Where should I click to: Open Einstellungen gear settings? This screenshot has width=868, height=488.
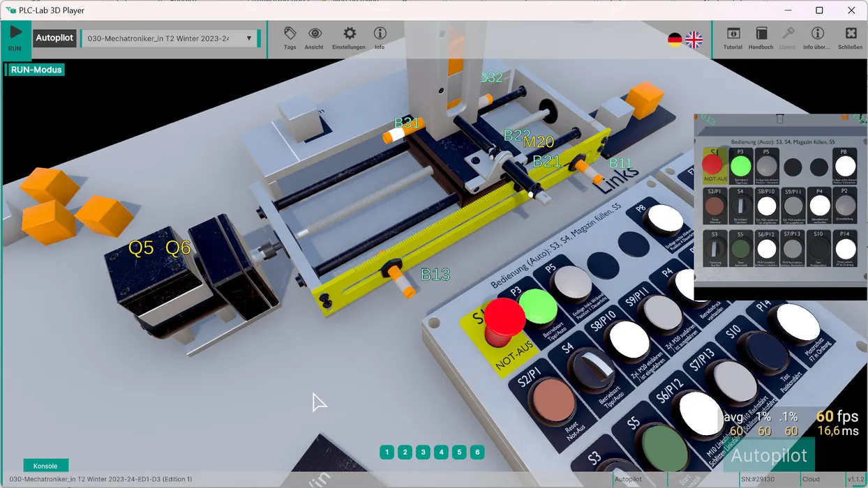point(349,38)
